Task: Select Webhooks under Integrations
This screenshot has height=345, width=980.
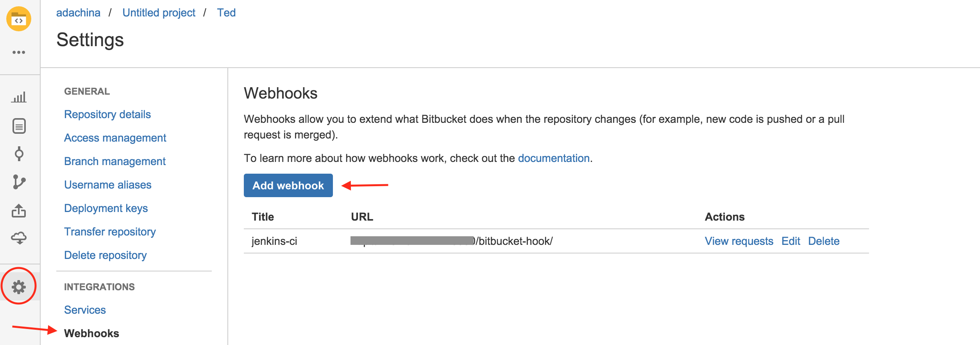Action: [92, 333]
